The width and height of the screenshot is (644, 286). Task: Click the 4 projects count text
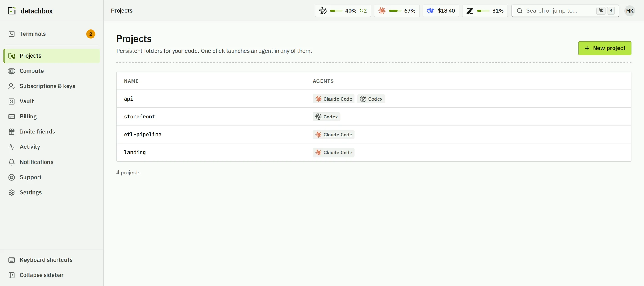pyautogui.click(x=128, y=172)
